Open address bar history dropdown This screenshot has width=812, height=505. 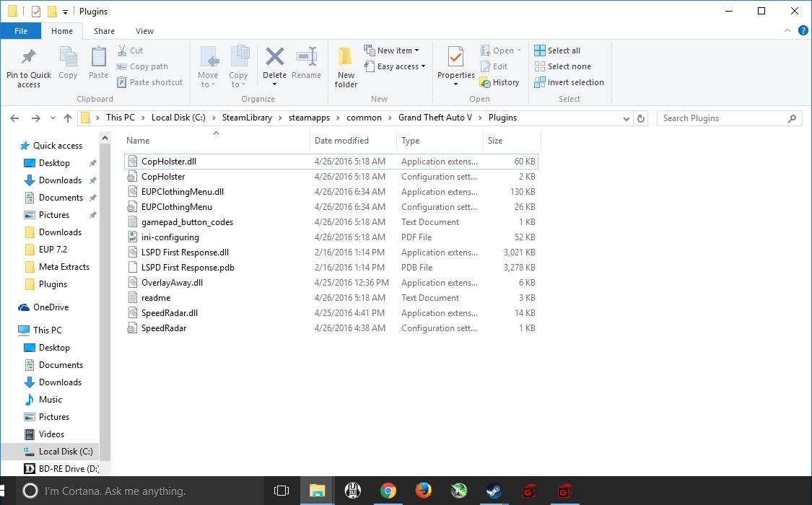tap(626, 118)
